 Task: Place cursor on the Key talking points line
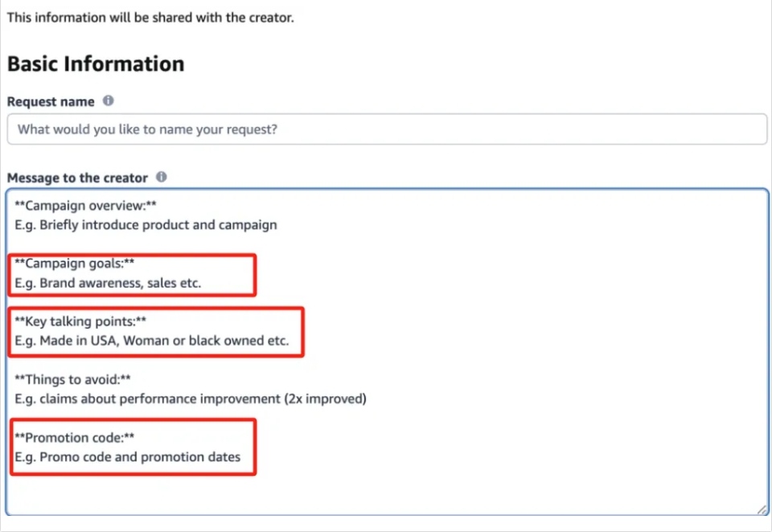80,321
